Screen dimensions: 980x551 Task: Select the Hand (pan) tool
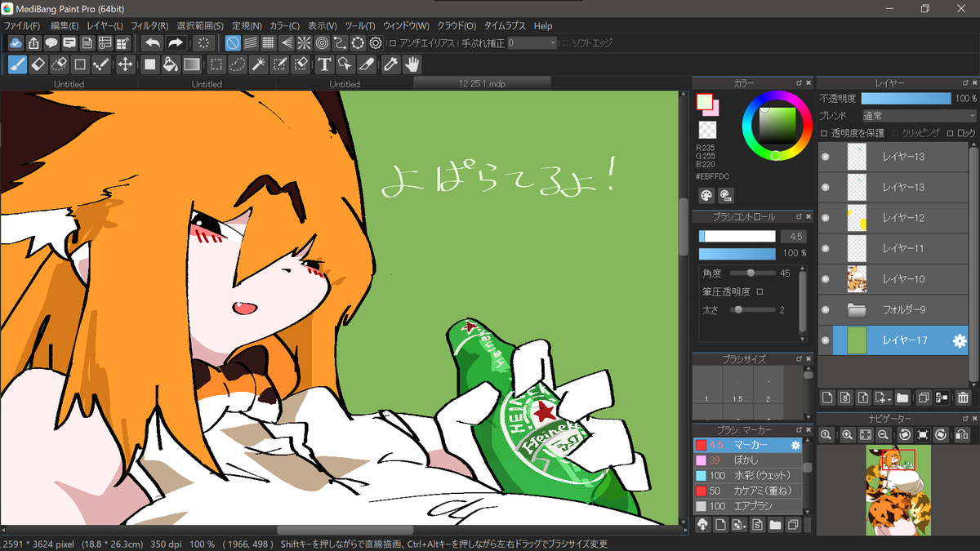tap(411, 64)
